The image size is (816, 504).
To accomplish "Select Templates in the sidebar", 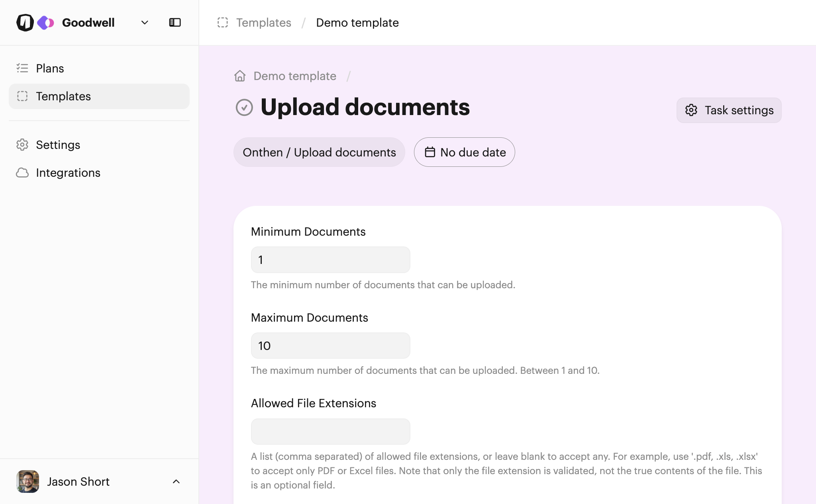I will coord(63,96).
